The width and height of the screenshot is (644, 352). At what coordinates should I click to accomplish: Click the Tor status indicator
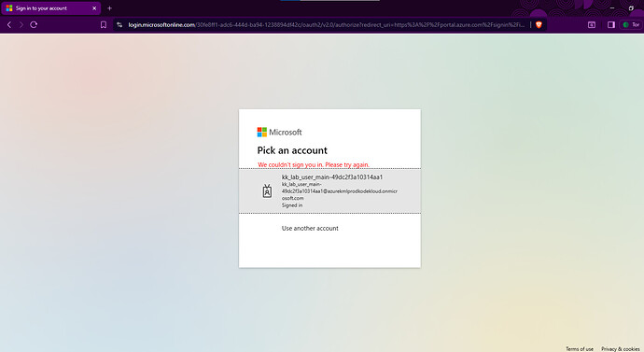[x=631, y=24]
